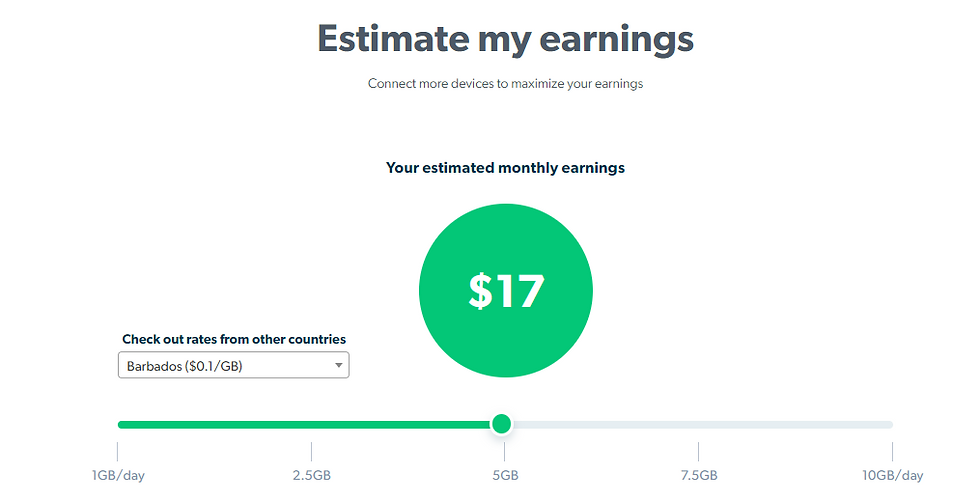980x500 pixels.
Task: Open the Barbados ($0.1/GB) country dropdown
Action: point(233,365)
